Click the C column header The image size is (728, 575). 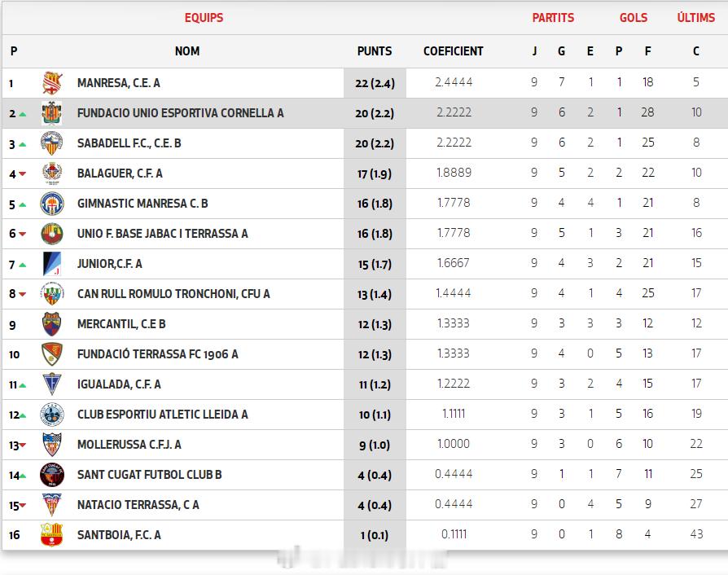point(696,51)
